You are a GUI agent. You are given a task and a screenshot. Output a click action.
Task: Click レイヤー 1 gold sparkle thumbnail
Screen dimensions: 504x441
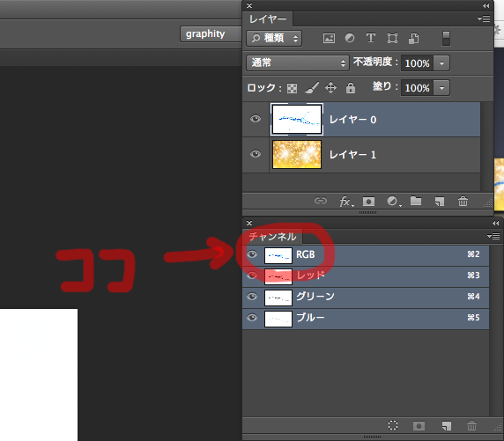(297, 154)
